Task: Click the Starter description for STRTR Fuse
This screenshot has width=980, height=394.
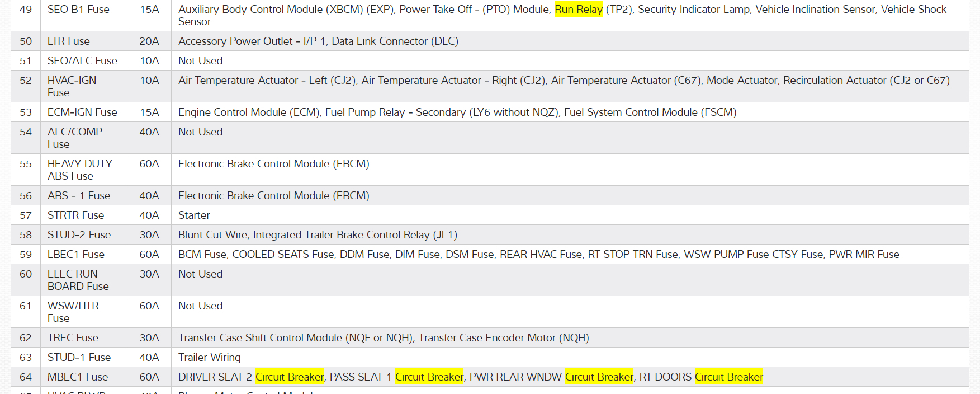Action: [x=194, y=215]
